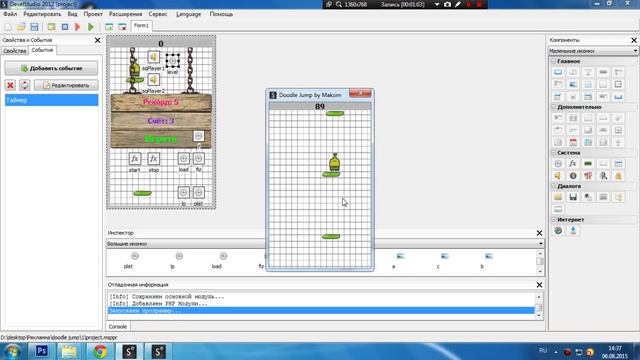The image size is (640, 360).
Task: Select the plat item in Инспектор
Action: (x=128, y=260)
